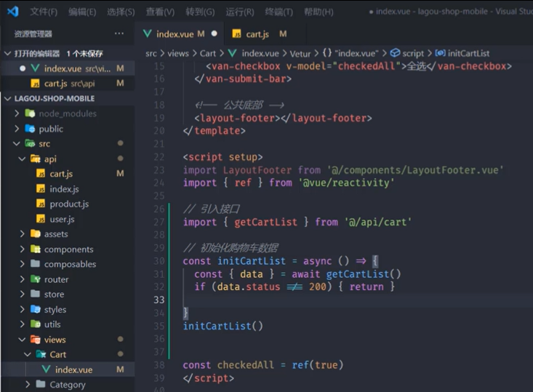
Task: Click the utils folder icon
Action: click(x=36, y=324)
